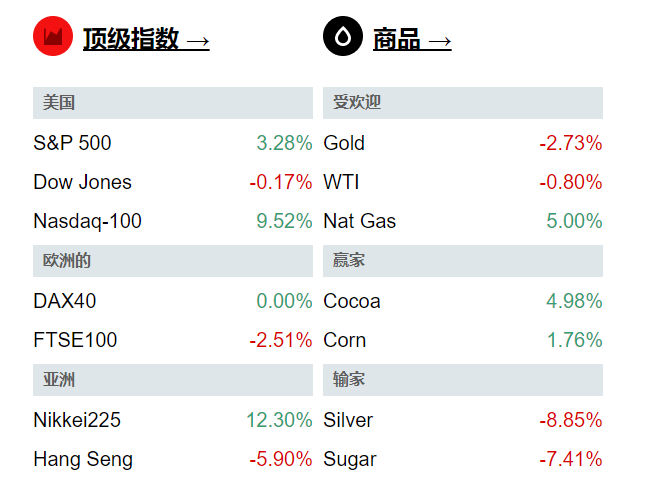Image resolution: width=653 pixels, height=491 pixels.
Task: Open the Dow Jones index entry
Action: click(x=82, y=182)
